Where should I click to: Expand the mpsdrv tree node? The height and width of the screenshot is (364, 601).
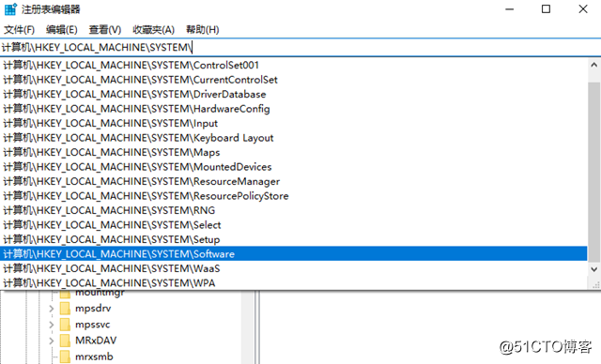(52, 309)
